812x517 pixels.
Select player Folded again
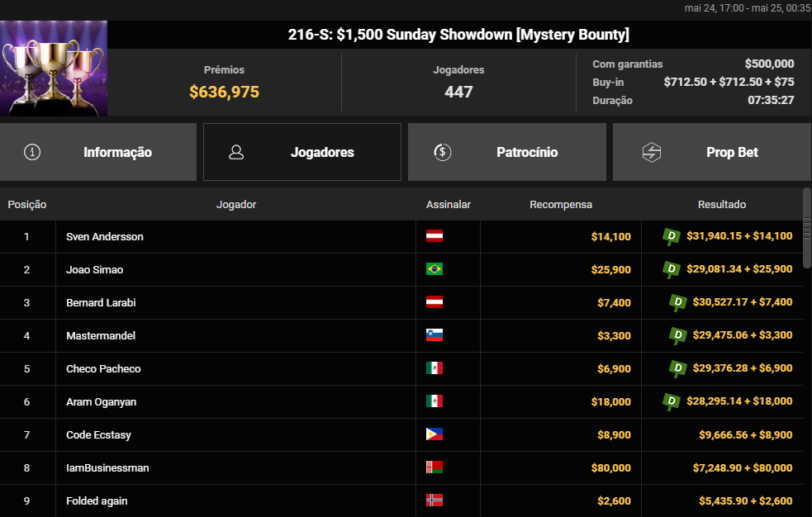[x=97, y=501]
